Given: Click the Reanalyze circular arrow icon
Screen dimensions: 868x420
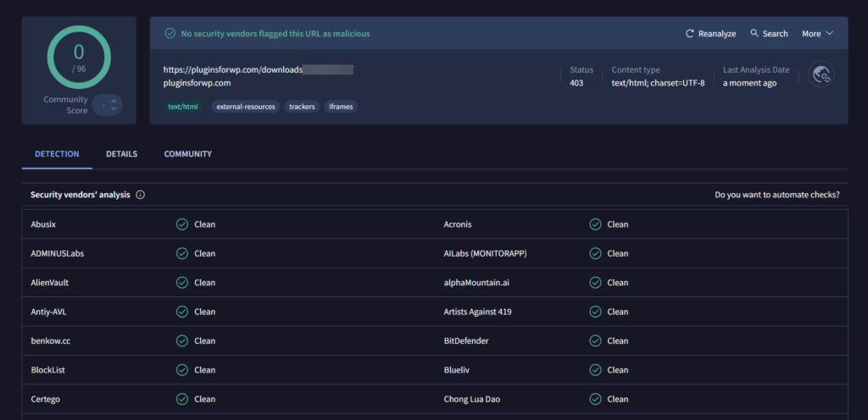Looking at the screenshot, I should 690,34.
